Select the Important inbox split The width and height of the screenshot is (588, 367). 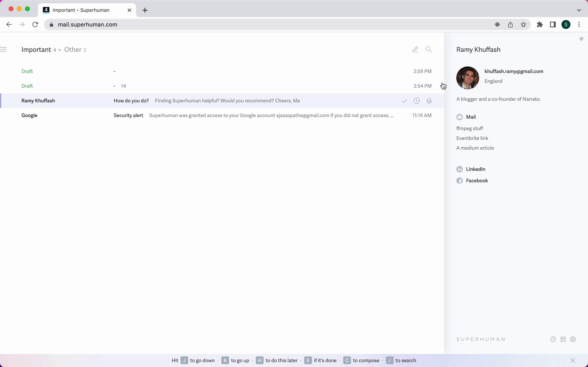[36, 50]
